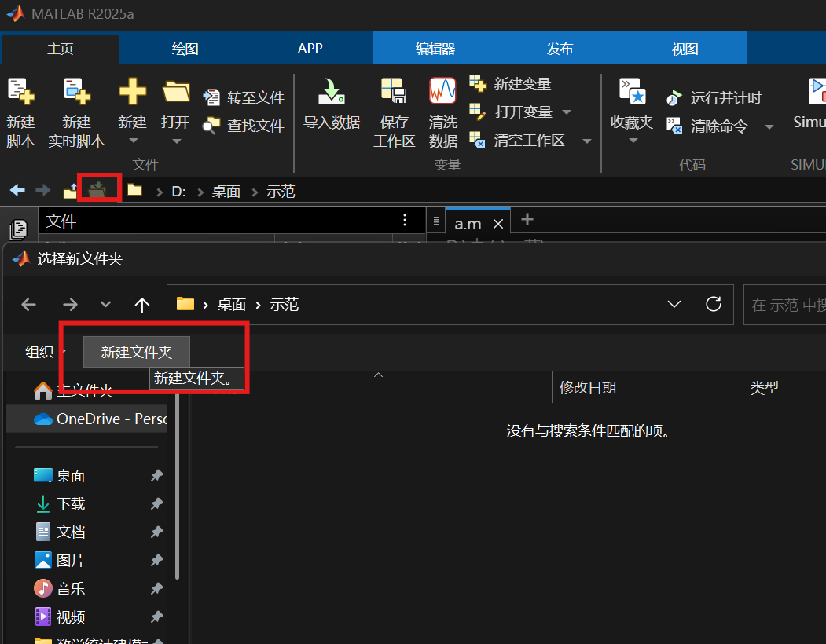Screen dimensions: 826x644
Task: Click the search box in the dialog
Action: pyautogui.click(x=784, y=305)
